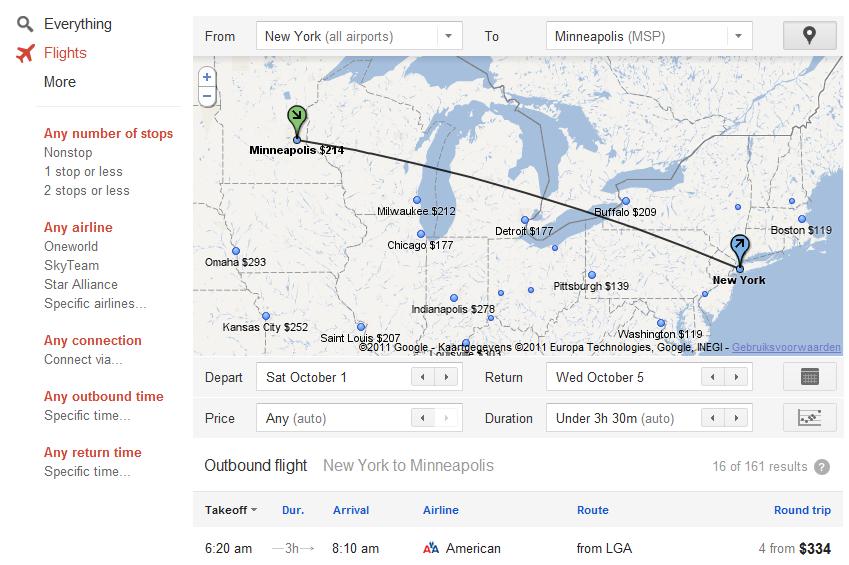849x565 pixels.
Task: Move return date to previous day
Action: tap(713, 377)
